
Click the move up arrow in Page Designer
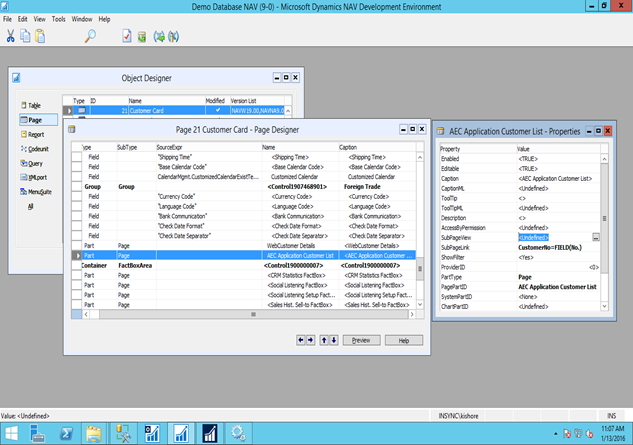click(324, 340)
